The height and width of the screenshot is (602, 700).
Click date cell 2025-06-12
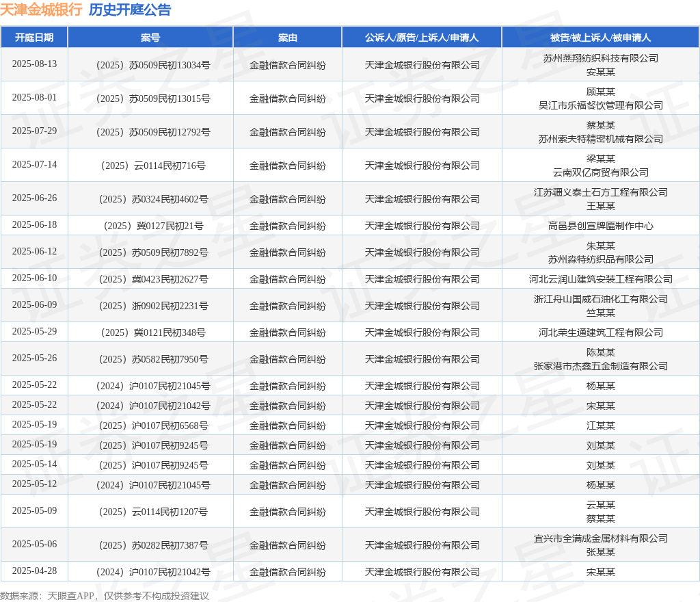pos(34,252)
